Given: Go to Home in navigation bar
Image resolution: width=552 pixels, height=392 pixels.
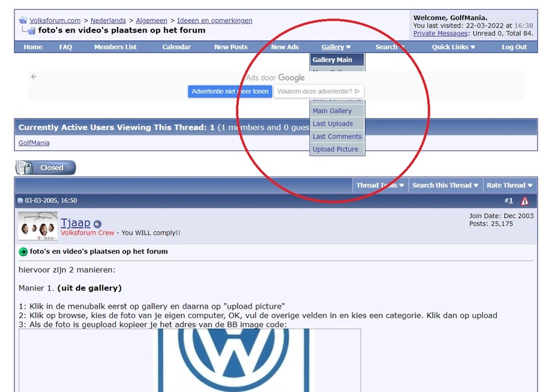Looking at the screenshot, I should 33,47.
